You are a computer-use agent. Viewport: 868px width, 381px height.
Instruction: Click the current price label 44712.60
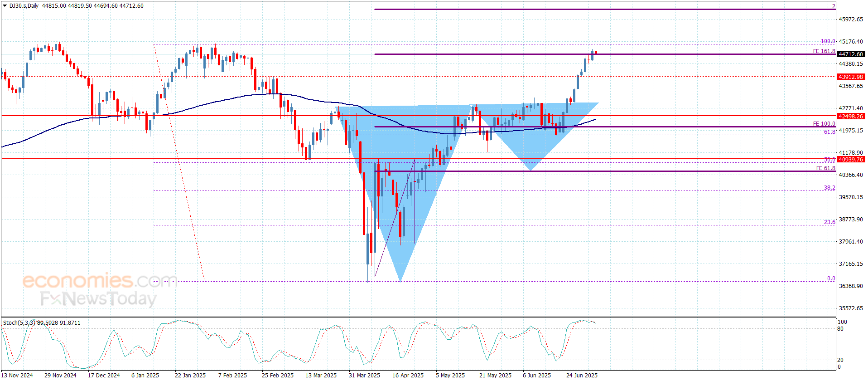[x=850, y=54]
